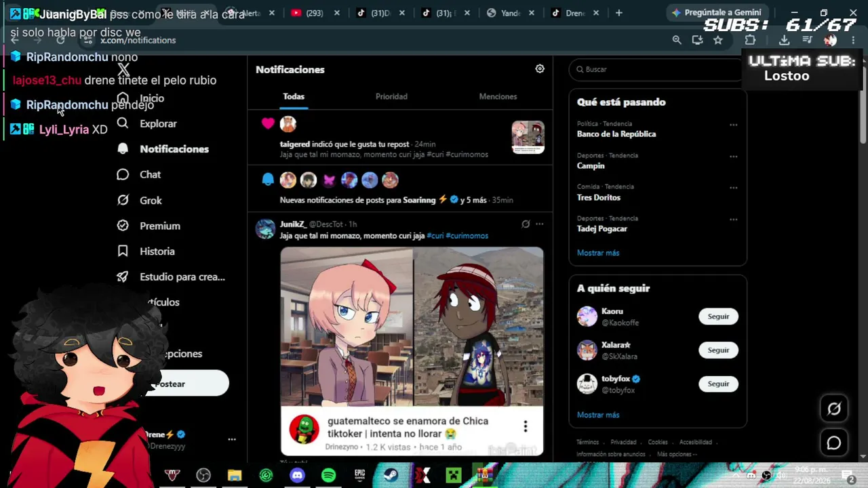Follow tobyfox with the Seguir button

[718, 384]
